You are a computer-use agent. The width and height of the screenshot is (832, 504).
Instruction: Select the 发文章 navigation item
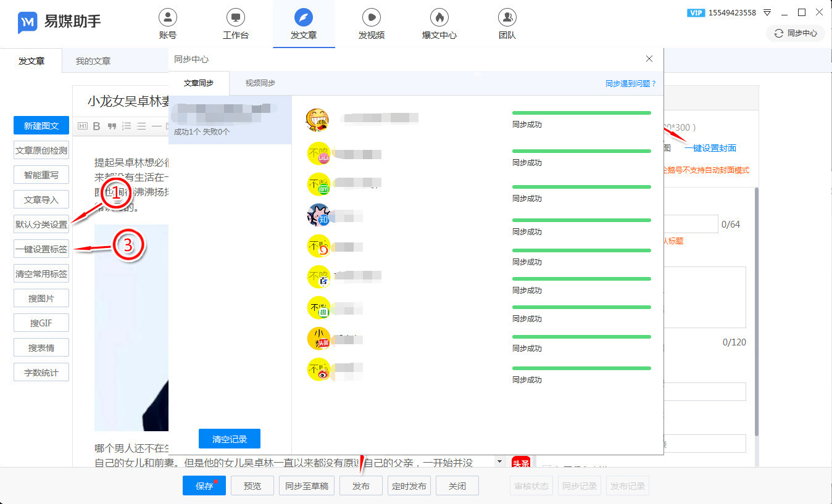tap(304, 25)
